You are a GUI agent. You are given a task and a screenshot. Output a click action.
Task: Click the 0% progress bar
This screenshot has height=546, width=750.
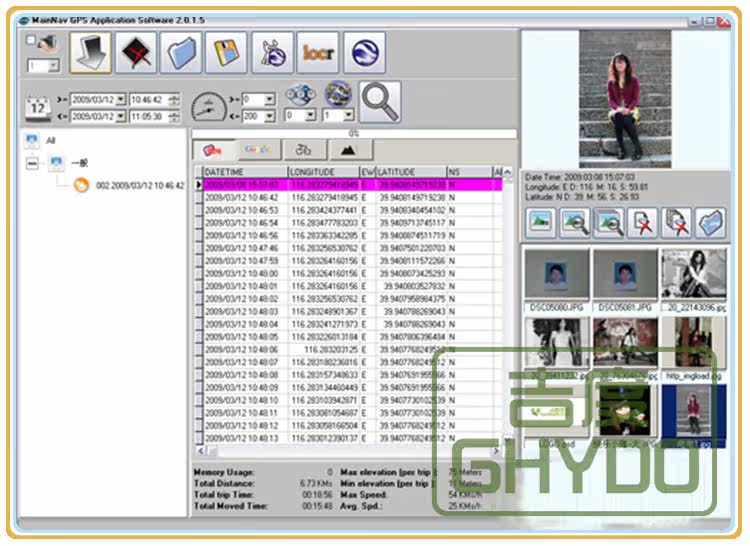(354, 133)
